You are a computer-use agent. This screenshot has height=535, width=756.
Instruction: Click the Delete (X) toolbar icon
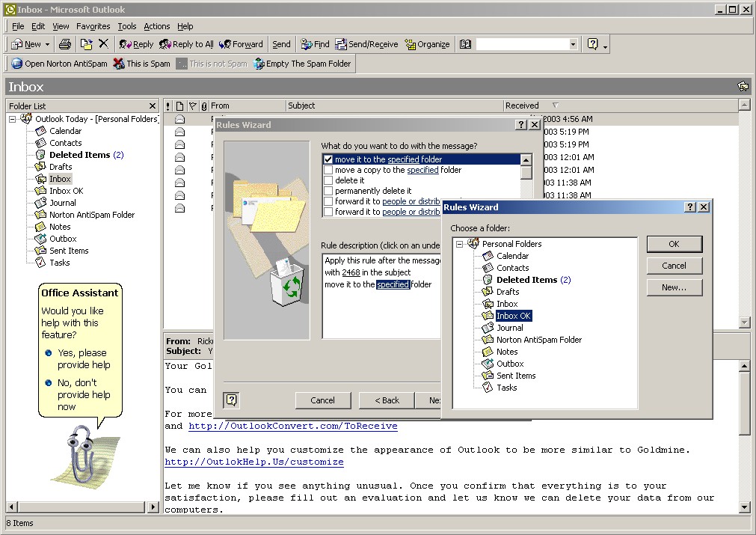click(x=104, y=44)
